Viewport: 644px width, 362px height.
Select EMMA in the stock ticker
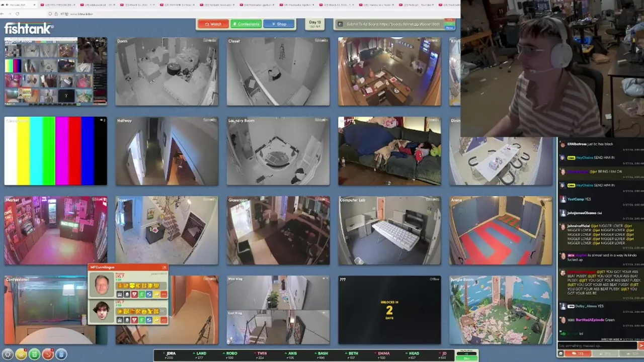point(382,355)
